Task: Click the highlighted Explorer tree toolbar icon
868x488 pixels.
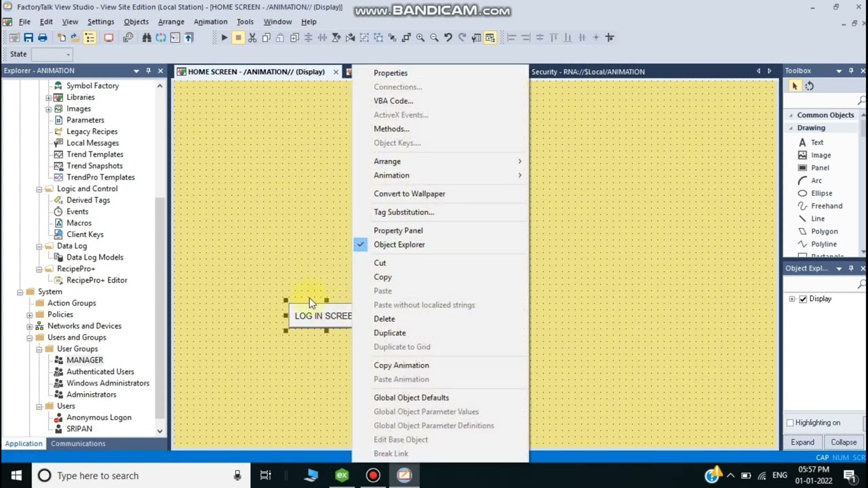Action: coord(90,38)
